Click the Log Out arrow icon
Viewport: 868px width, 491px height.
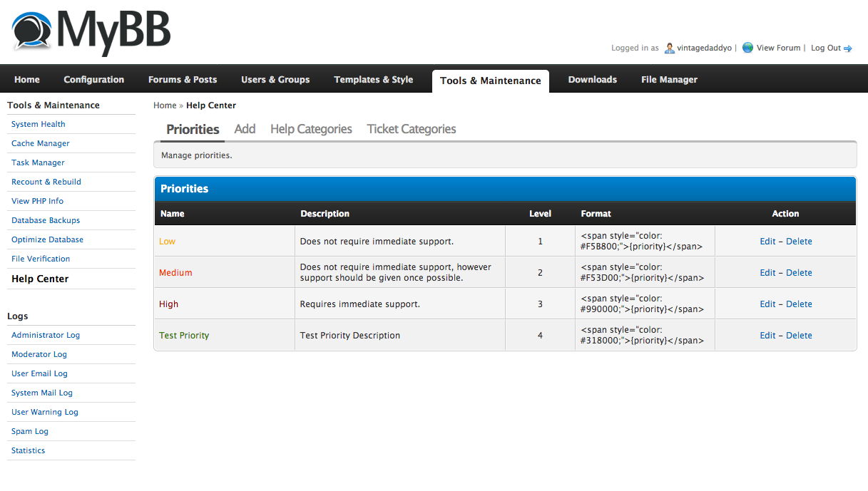[x=848, y=48]
